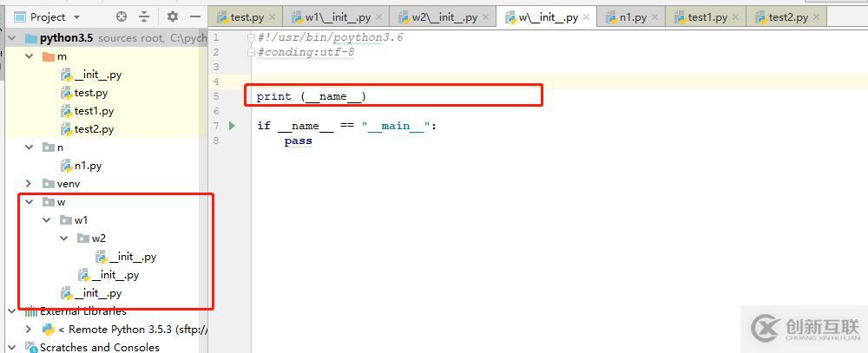868x353 pixels.
Task: Click the #!/usr/bin/poython3.6 comment
Action: [x=331, y=37]
